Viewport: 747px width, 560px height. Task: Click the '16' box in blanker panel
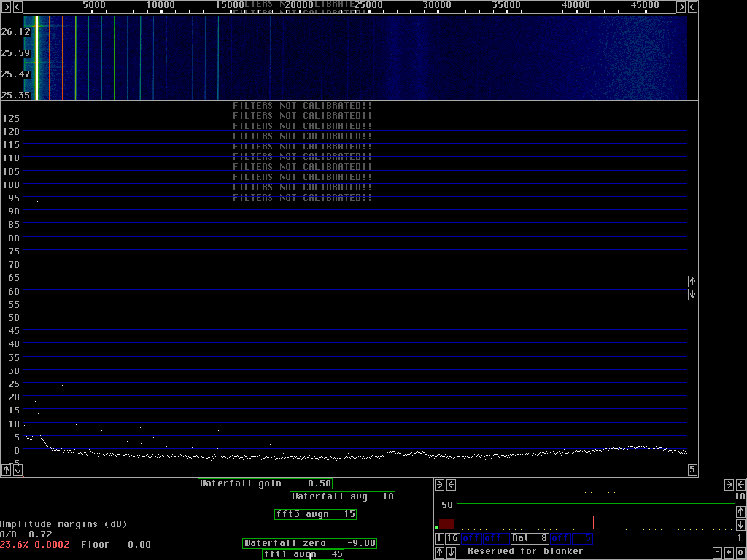(452, 539)
